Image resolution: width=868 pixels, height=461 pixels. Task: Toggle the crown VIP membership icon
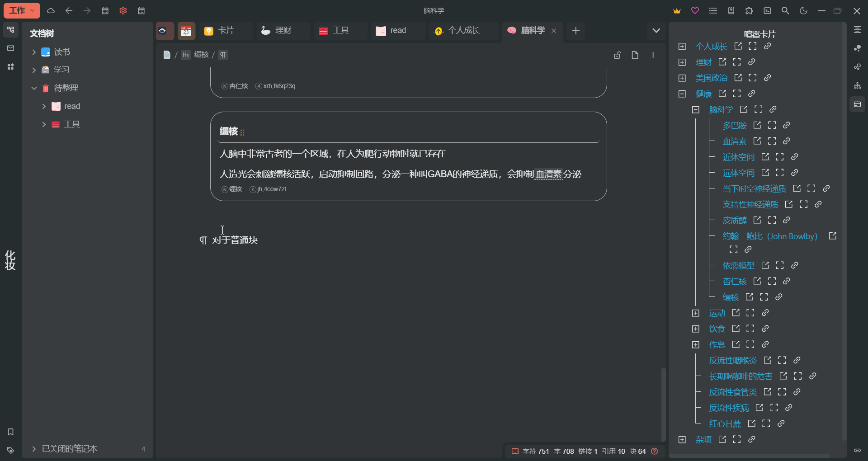click(677, 10)
